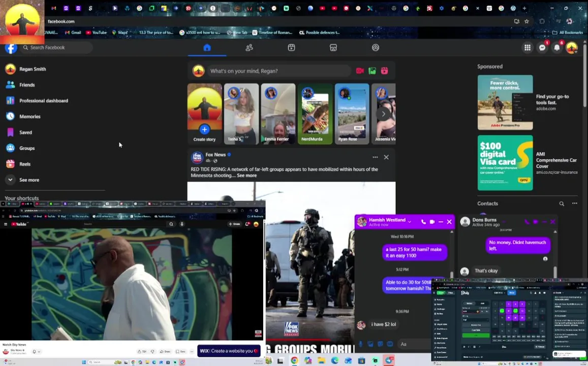
Task: Open Ryan Rose's story
Action: tap(352, 114)
